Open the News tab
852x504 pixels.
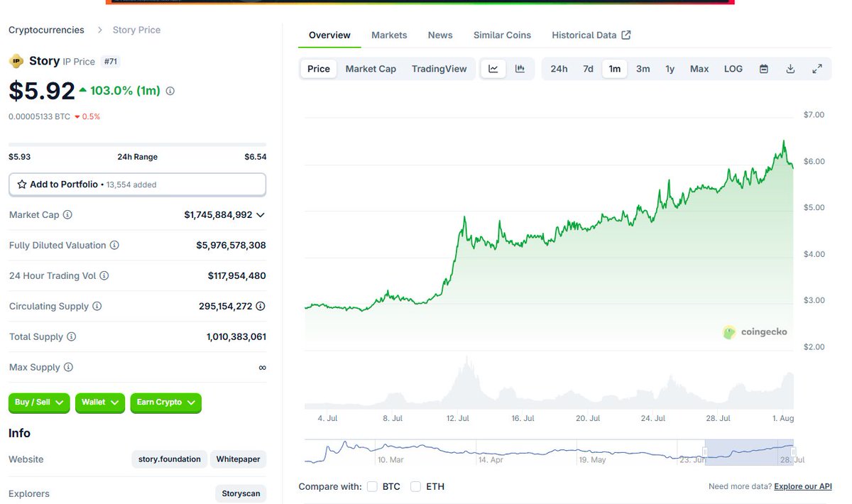[x=440, y=35]
